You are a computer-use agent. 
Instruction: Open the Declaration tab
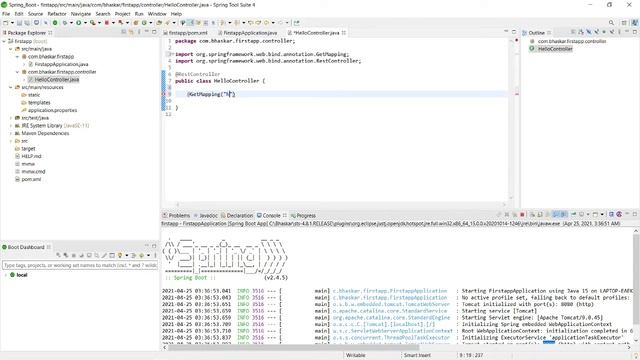pyautogui.click(x=237, y=216)
